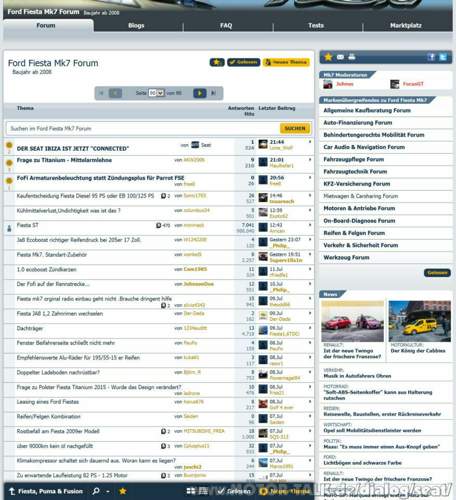Expand arrow at end of DER SEAT IBIZA row
Screen dimensions: 456x500
click(x=310, y=142)
